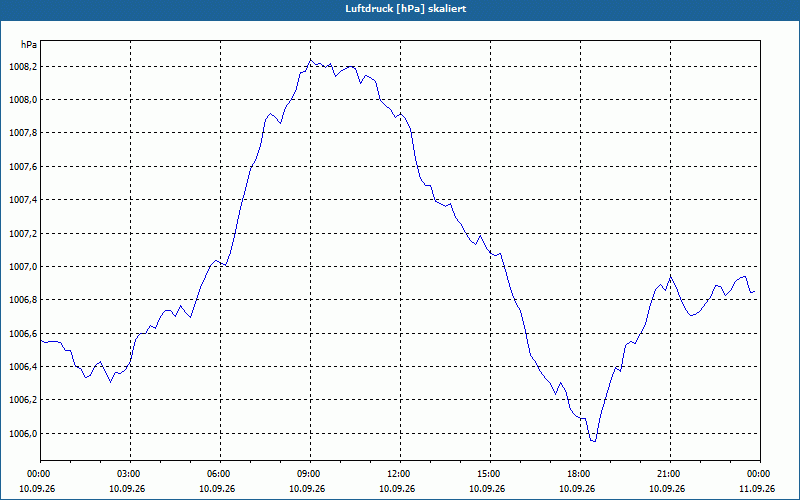Image resolution: width=800 pixels, height=500 pixels.
Task: Click the 11.09.26 date label
Action: tap(757, 488)
